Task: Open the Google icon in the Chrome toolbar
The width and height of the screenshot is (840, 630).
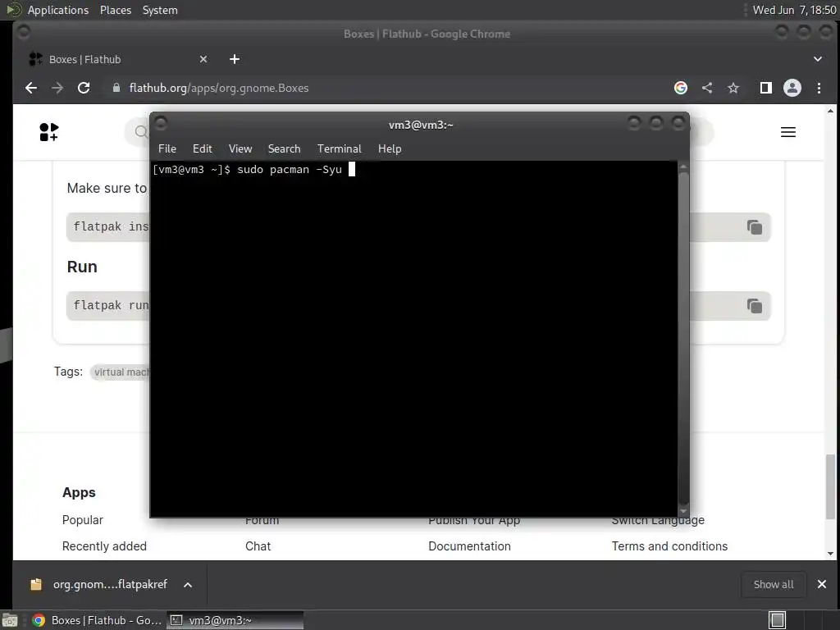Action: (680, 88)
